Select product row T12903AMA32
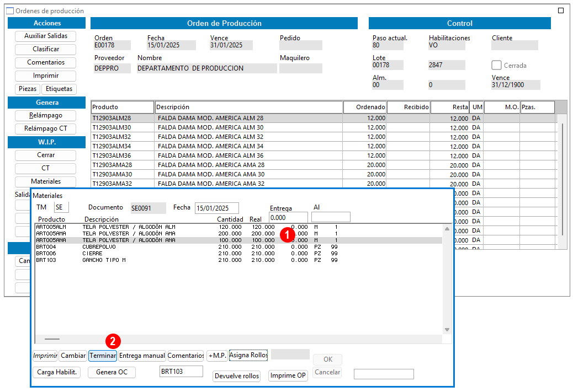 [324, 184]
